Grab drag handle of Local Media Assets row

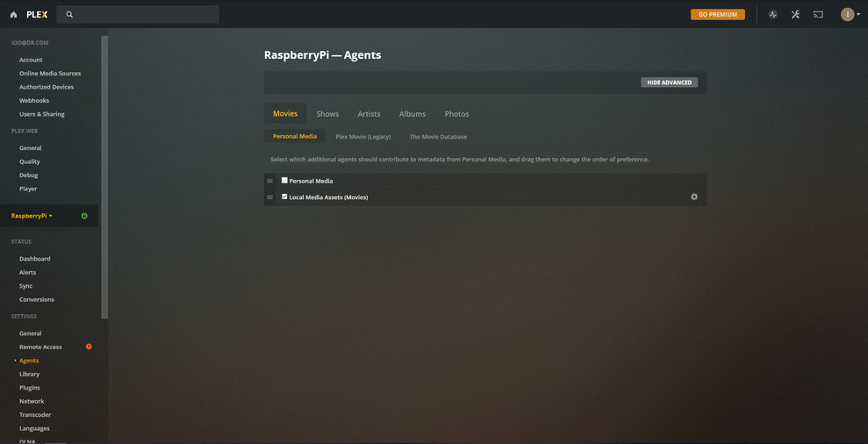(269, 197)
